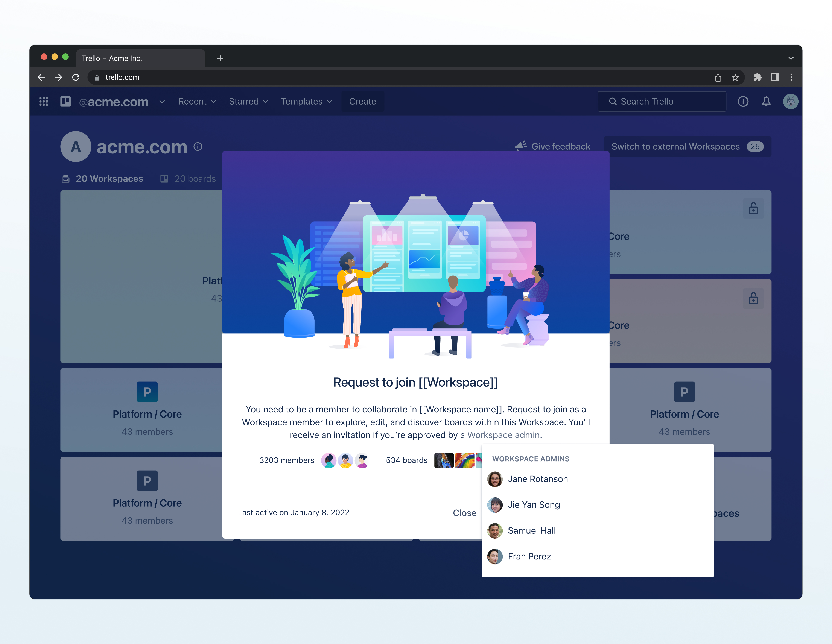
Task: Click the Trello boards logo icon
Action: [65, 101]
